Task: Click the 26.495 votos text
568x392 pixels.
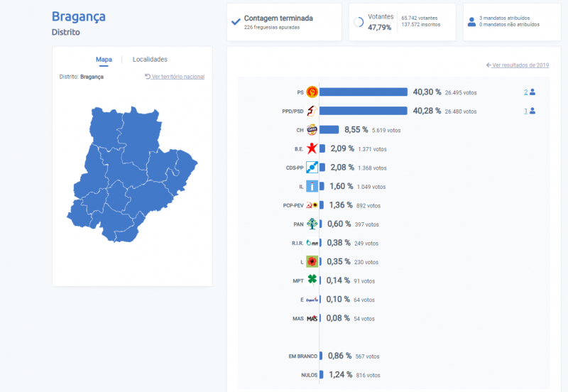Action: click(461, 93)
